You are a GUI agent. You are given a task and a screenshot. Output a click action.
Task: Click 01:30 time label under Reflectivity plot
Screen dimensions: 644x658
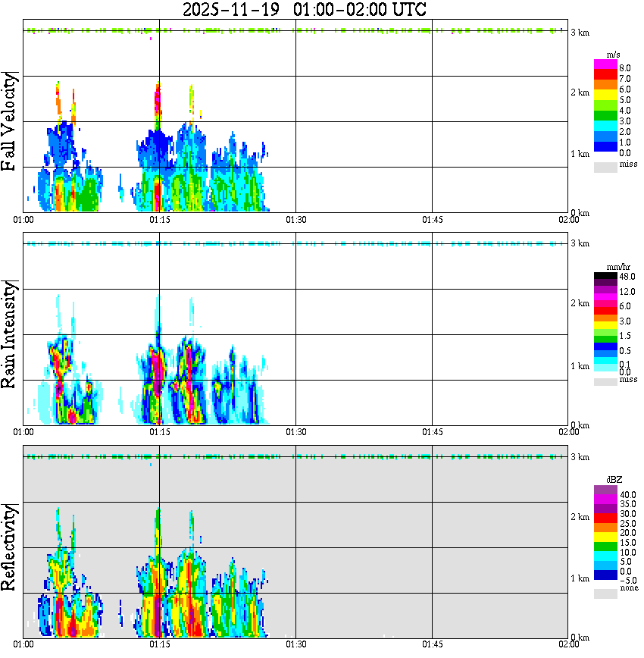click(296, 644)
